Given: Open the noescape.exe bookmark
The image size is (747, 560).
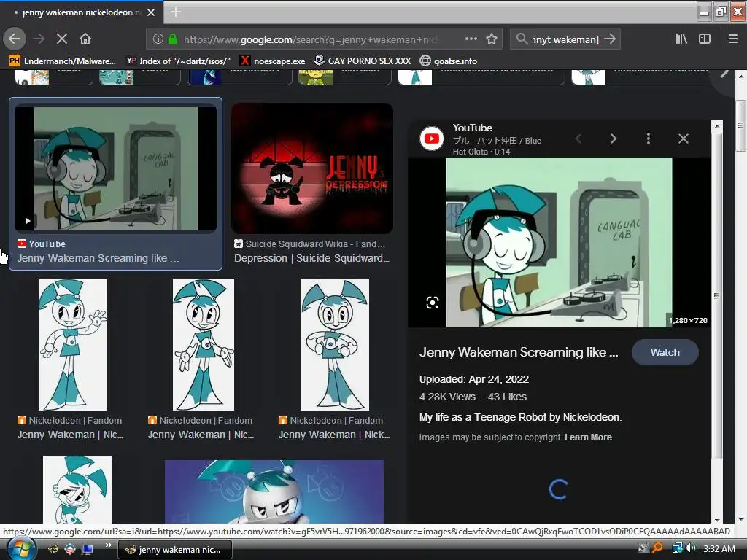Looking at the screenshot, I should (273, 61).
